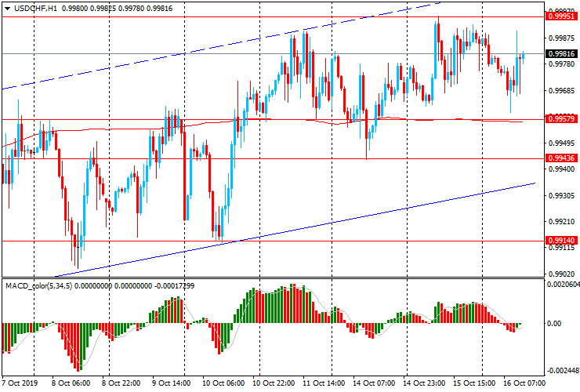Click the 16 Oct 07:00 time label
Image resolution: width=580 pixels, height=392 pixels.
(x=524, y=383)
